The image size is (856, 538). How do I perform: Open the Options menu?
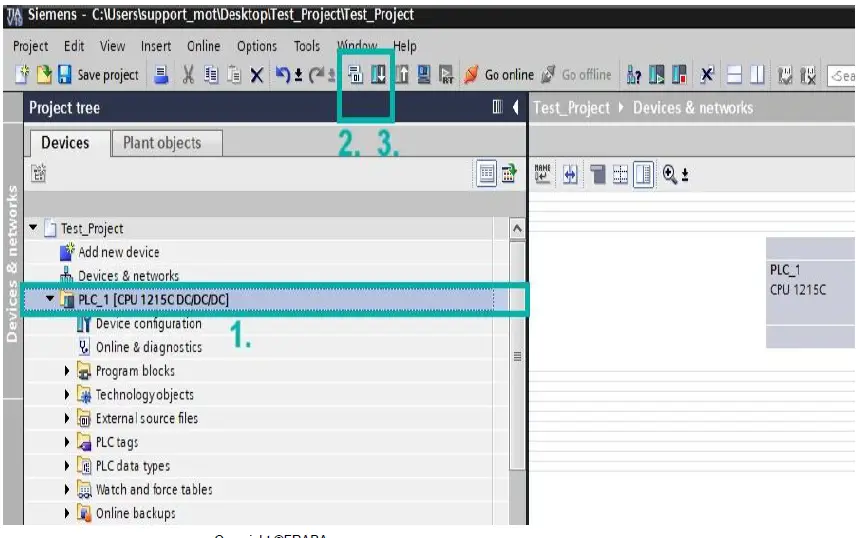tap(257, 46)
